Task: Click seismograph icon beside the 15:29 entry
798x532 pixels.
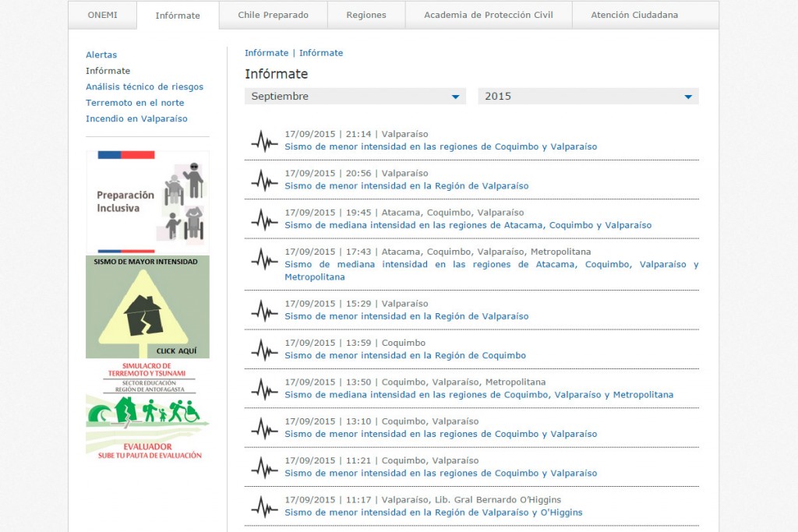Action: coord(265,310)
